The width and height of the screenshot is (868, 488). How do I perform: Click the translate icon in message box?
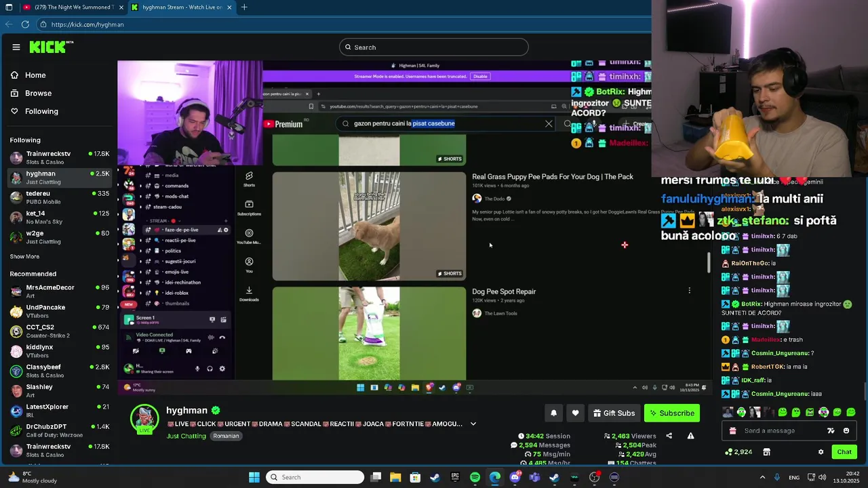(831, 430)
